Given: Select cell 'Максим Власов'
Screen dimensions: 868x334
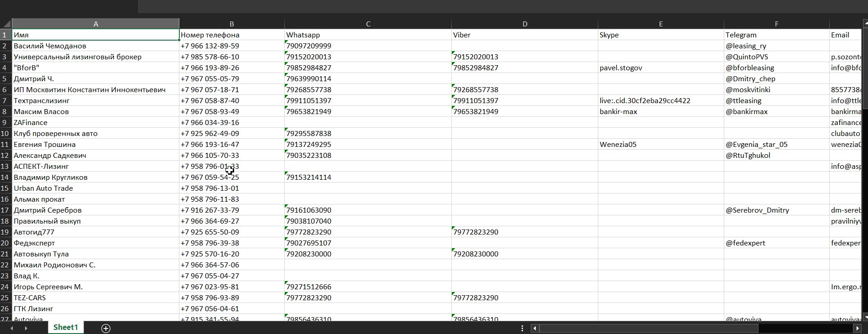Looking at the screenshot, I should coord(96,111).
